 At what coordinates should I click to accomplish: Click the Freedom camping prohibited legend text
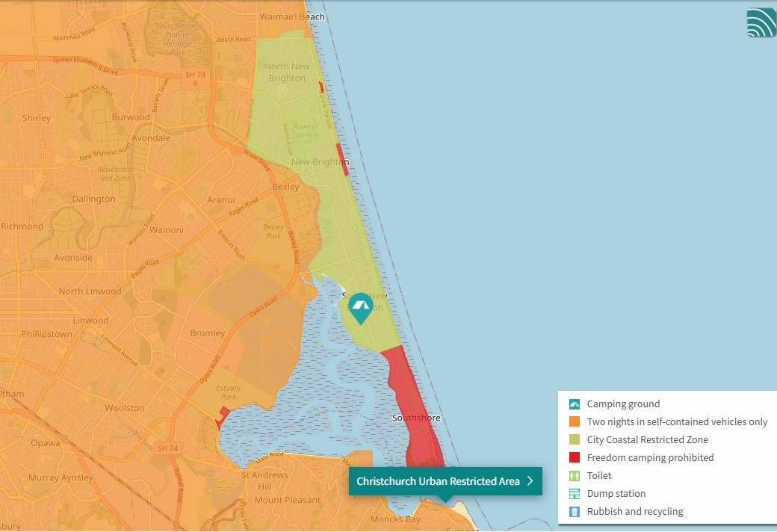tap(650, 458)
